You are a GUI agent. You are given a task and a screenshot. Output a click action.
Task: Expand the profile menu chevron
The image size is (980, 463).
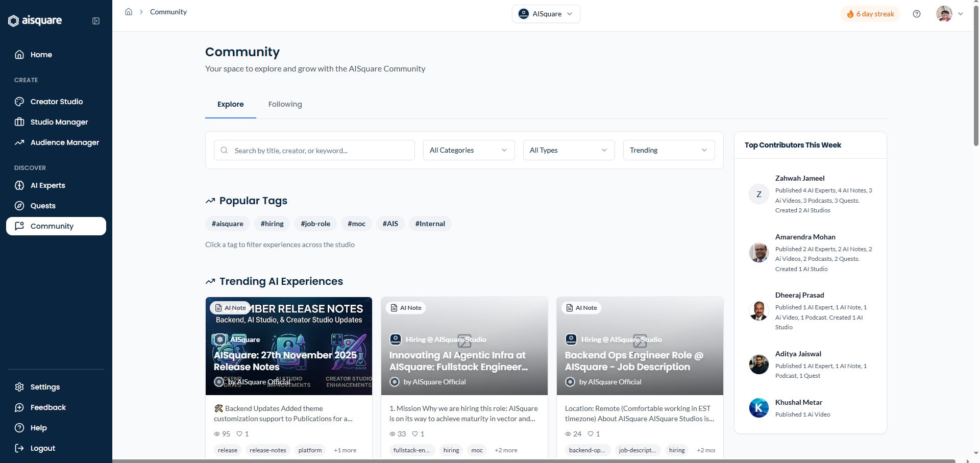pyautogui.click(x=961, y=14)
